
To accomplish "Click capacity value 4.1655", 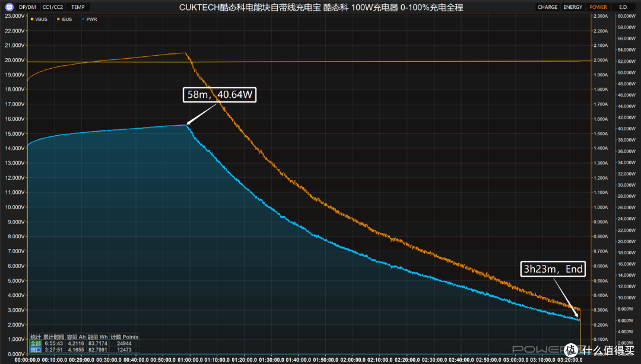I will (x=76, y=350).
